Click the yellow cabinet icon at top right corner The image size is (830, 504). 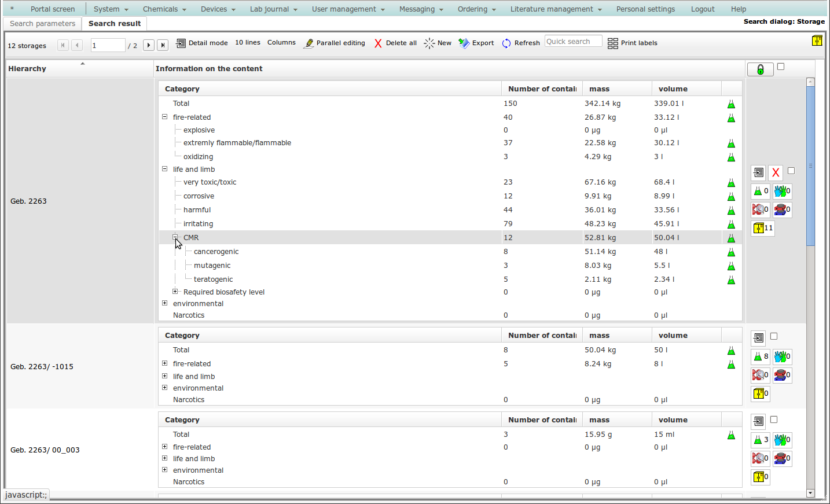817,41
